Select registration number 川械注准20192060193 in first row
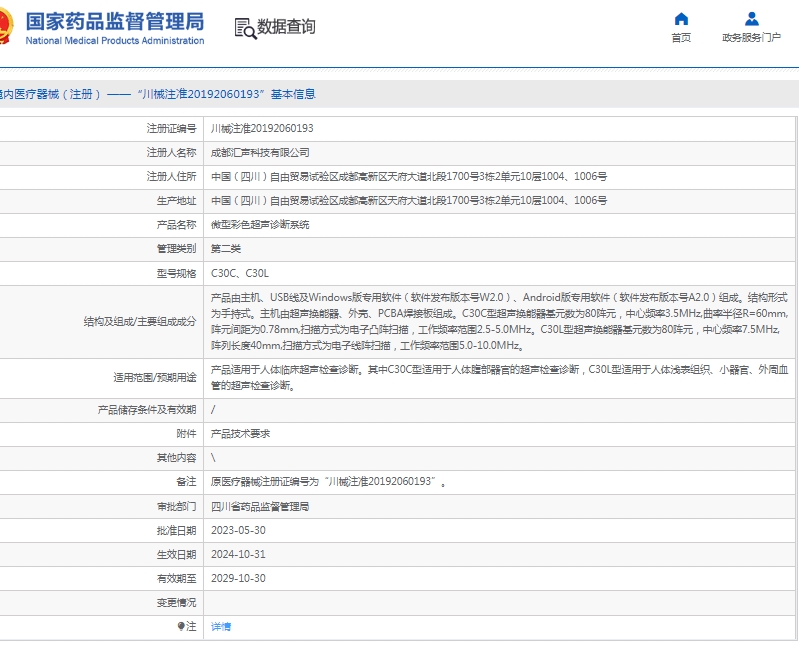Image resolution: width=799 pixels, height=649 pixels. click(262, 129)
